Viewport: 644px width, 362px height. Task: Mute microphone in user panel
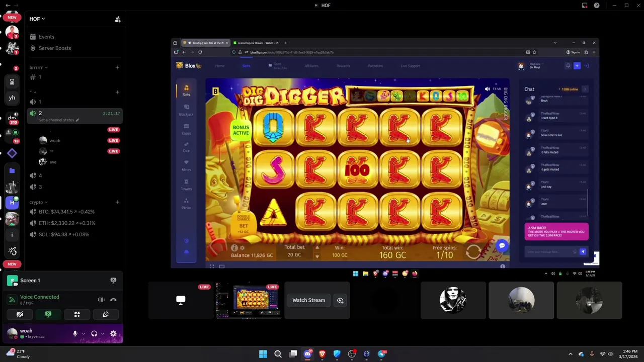(x=75, y=334)
